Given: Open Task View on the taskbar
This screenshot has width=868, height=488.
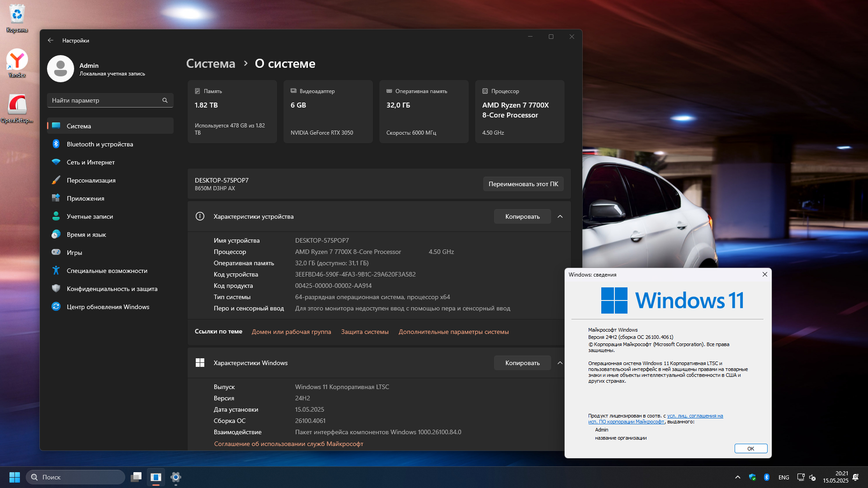Looking at the screenshot, I should tap(136, 477).
